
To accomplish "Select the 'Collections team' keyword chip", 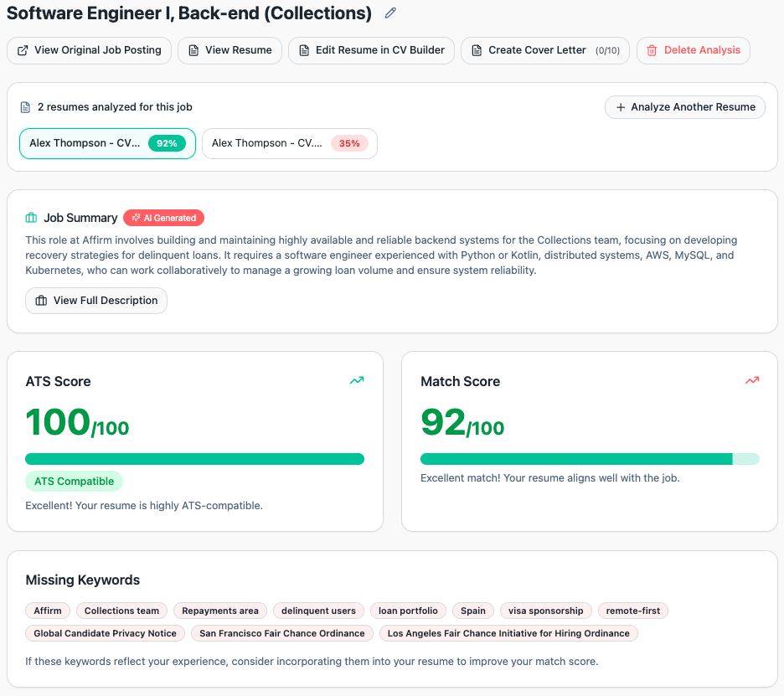I will (121, 611).
